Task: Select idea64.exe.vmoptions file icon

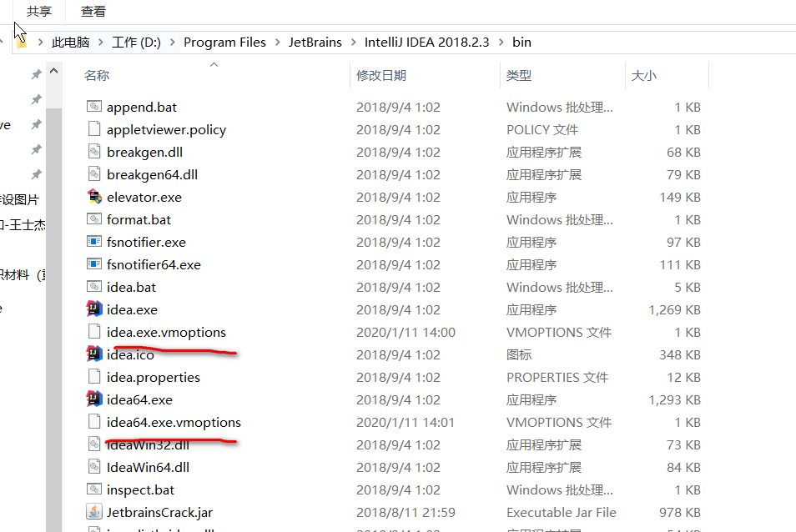Action: click(x=94, y=421)
